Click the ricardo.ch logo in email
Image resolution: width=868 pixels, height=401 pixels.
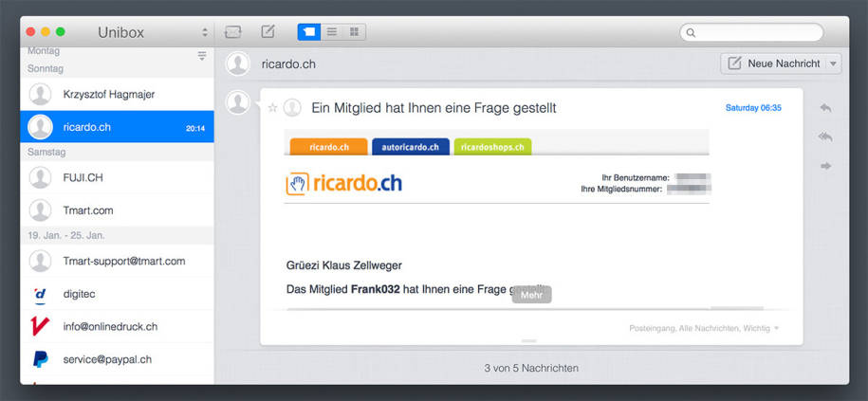click(x=343, y=184)
